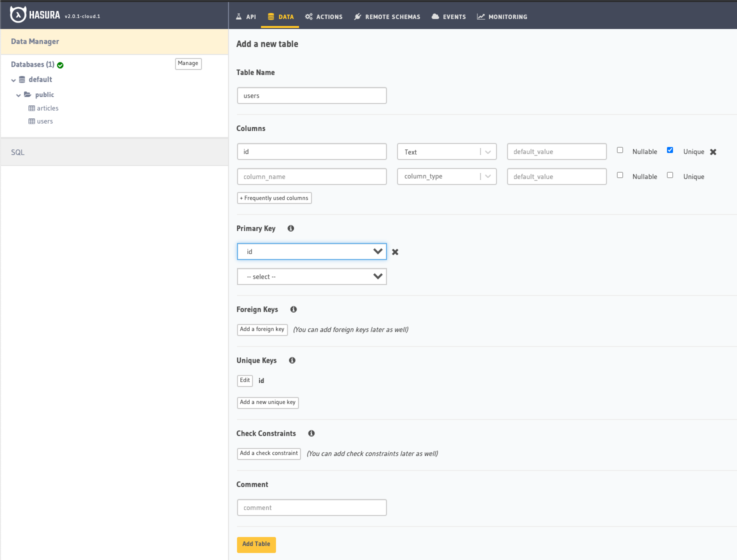Click the comment input field

[312, 507]
